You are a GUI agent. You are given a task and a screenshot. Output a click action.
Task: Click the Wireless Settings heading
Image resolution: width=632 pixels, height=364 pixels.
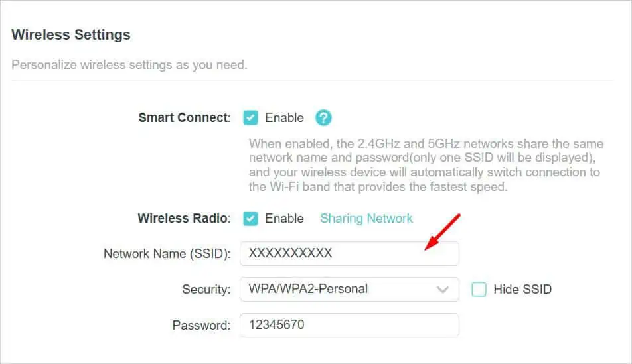[71, 35]
